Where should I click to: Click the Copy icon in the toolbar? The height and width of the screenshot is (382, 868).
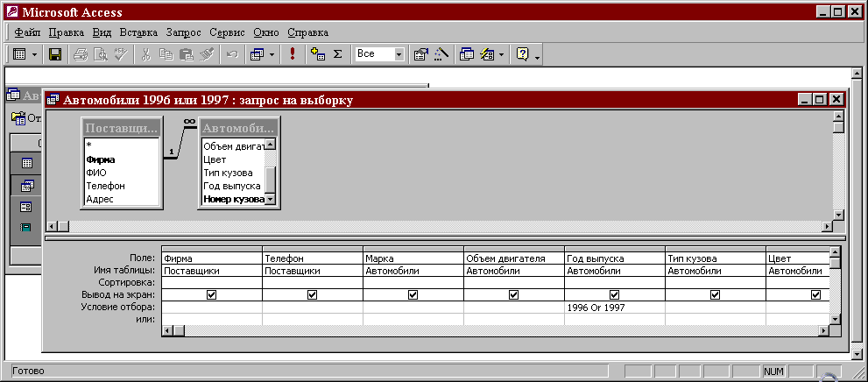pyautogui.click(x=166, y=54)
